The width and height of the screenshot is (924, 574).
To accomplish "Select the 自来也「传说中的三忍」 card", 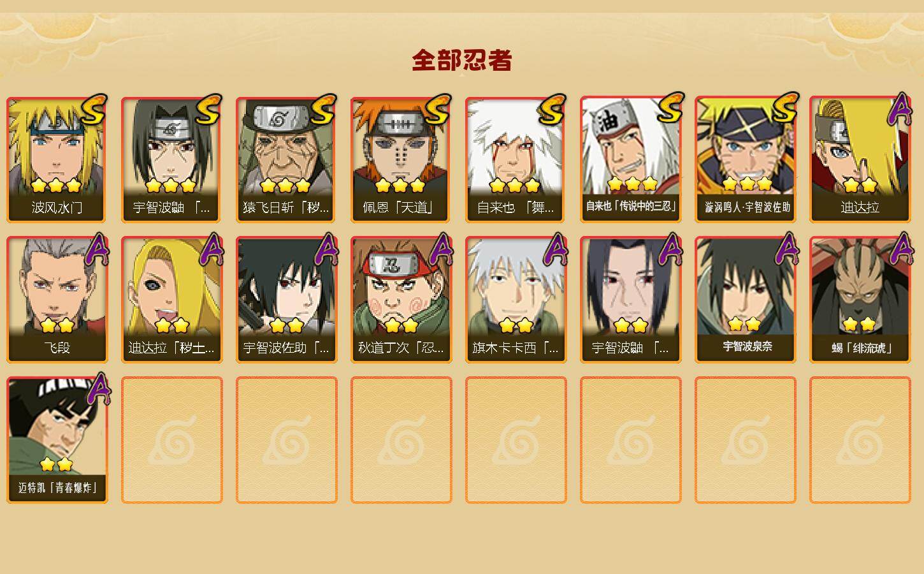I will (631, 159).
